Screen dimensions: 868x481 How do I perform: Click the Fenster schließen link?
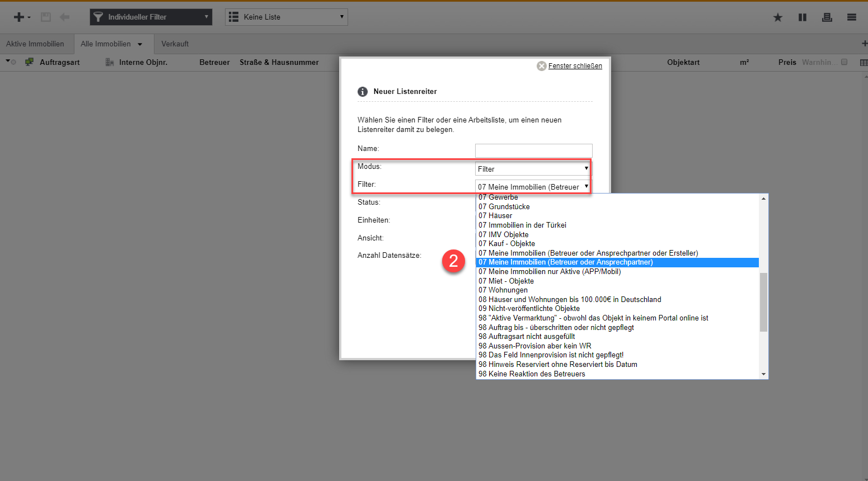[x=575, y=66]
